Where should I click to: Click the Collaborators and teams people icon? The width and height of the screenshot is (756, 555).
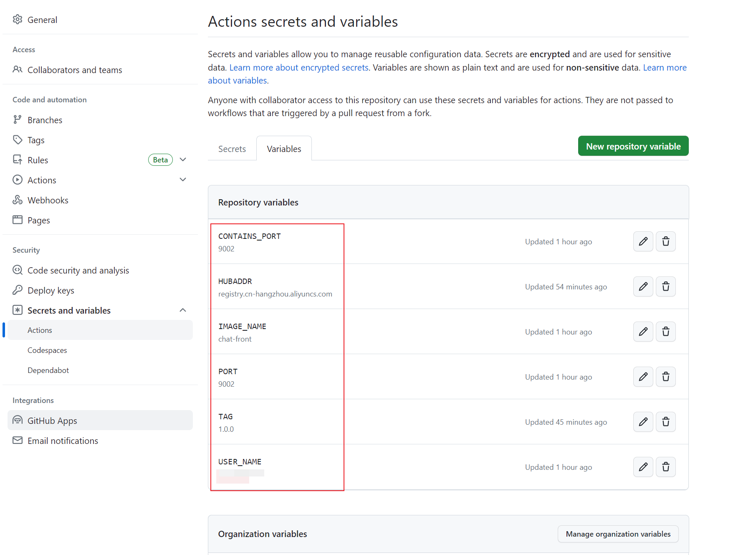click(x=18, y=69)
